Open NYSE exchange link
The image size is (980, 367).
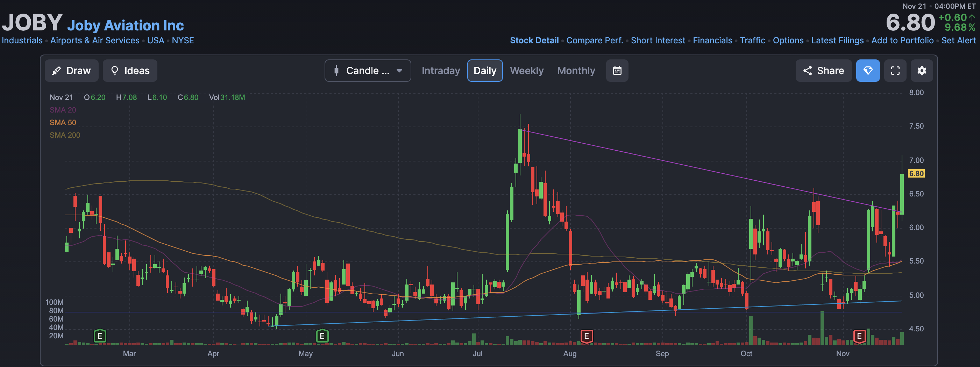tap(183, 40)
